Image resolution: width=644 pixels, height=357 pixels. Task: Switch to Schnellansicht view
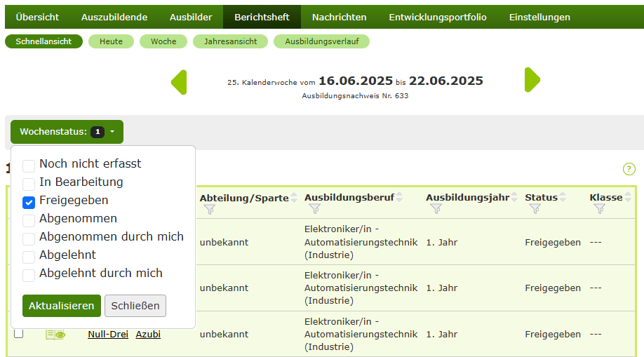point(43,41)
